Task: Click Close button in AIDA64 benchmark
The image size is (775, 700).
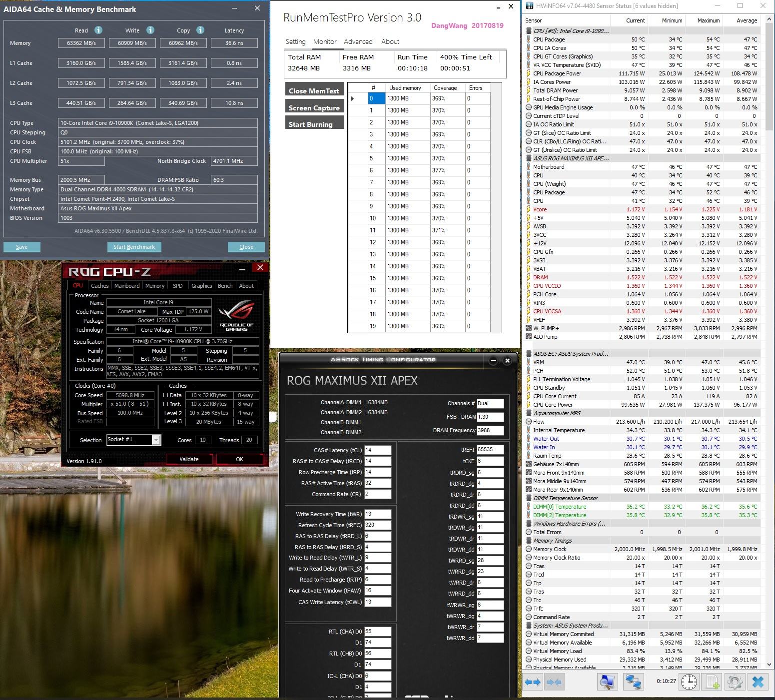Action: (x=246, y=247)
